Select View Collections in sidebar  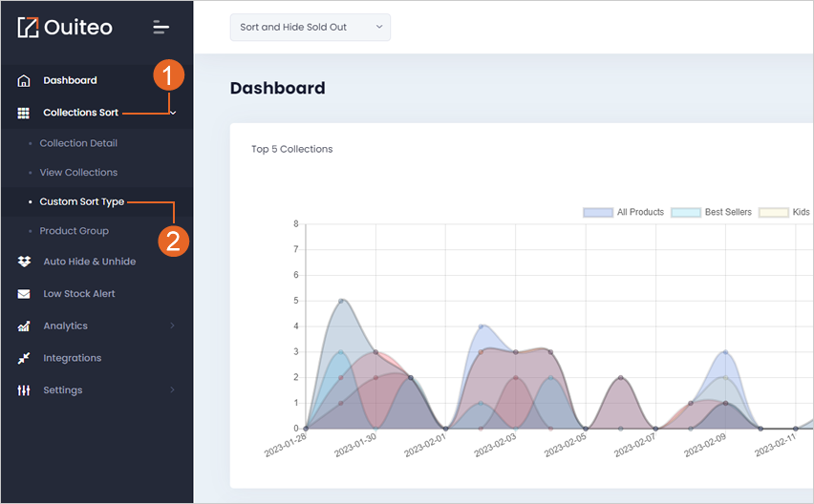[78, 172]
